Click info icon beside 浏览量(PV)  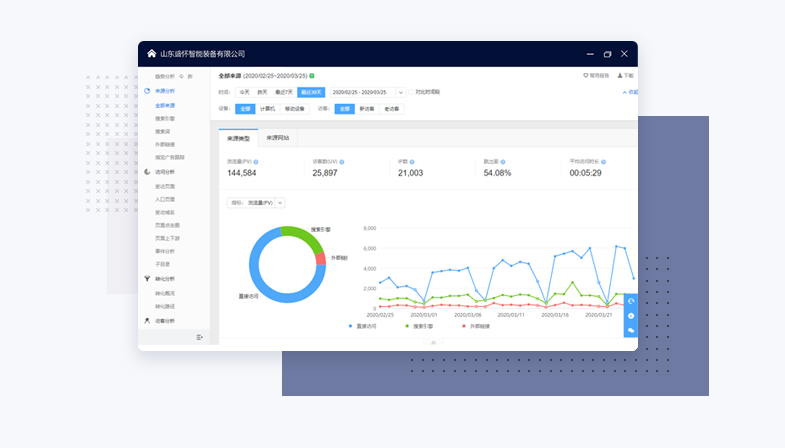[x=256, y=161]
